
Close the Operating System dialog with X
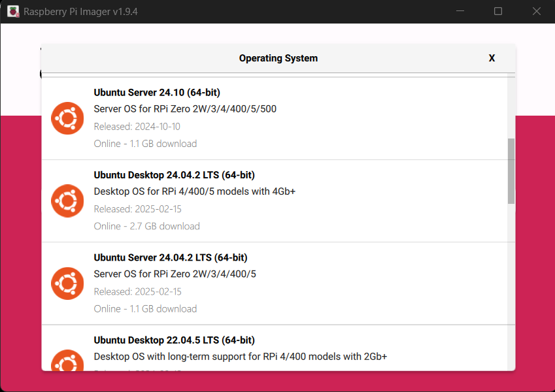click(x=492, y=58)
